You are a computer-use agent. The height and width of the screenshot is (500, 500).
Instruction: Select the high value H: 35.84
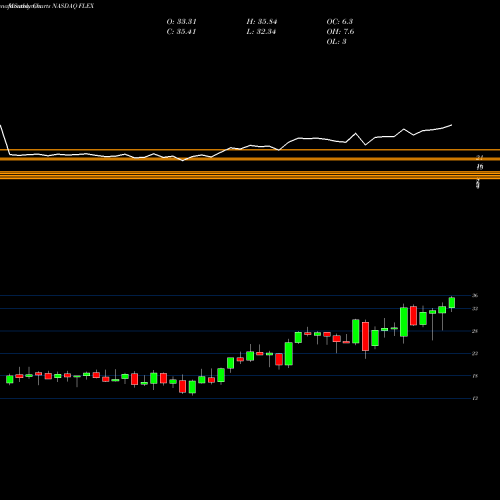point(262,22)
